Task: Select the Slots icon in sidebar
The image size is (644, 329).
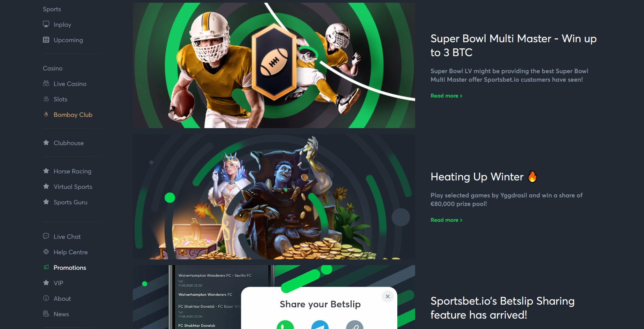Action: coord(46,99)
